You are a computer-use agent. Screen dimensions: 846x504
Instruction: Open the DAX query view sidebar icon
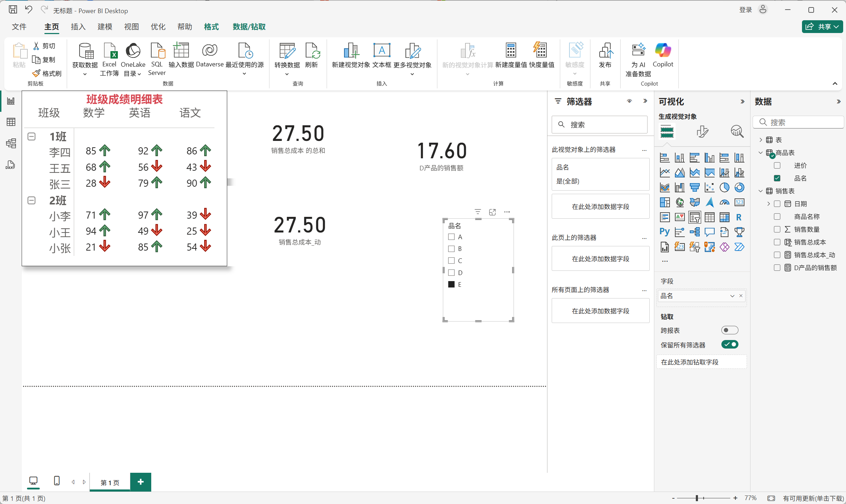point(10,165)
